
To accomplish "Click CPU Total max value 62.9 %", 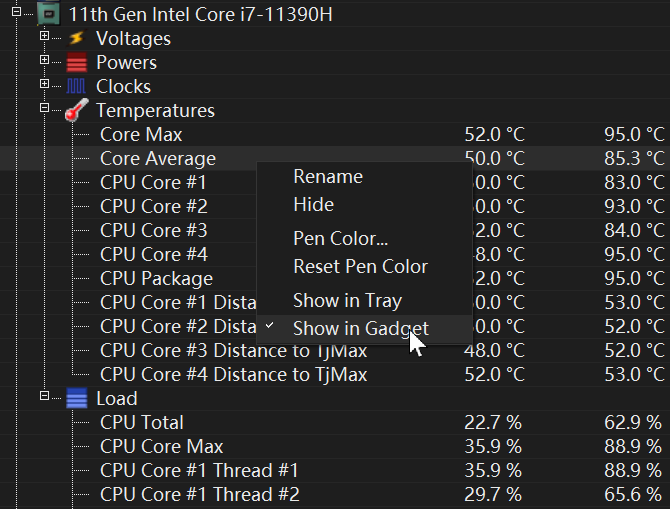I will 633,422.
